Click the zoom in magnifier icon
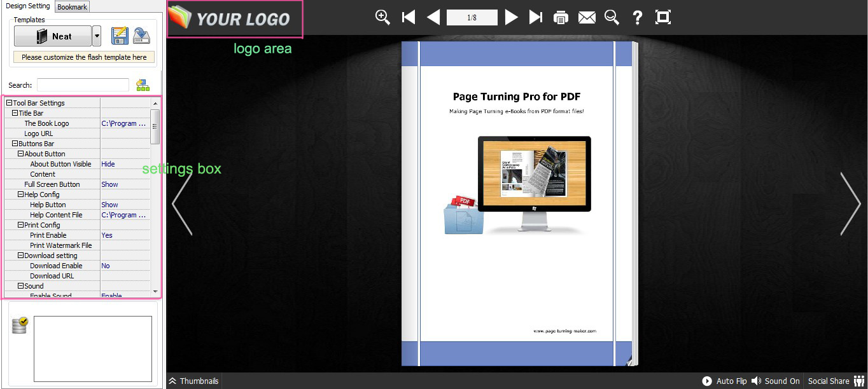The image size is (868, 389). (382, 17)
